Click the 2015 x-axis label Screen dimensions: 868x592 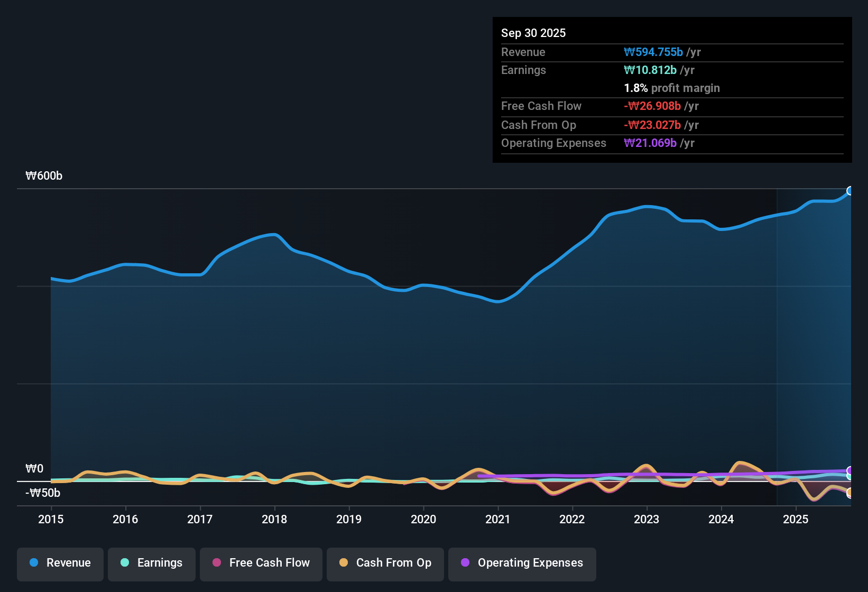[51, 520]
